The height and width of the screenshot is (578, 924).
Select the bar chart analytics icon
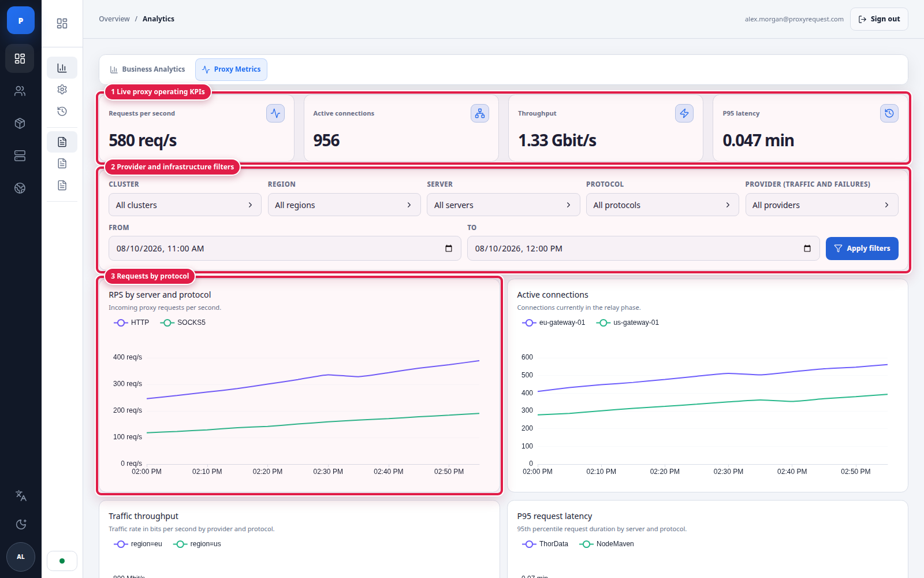coord(62,68)
